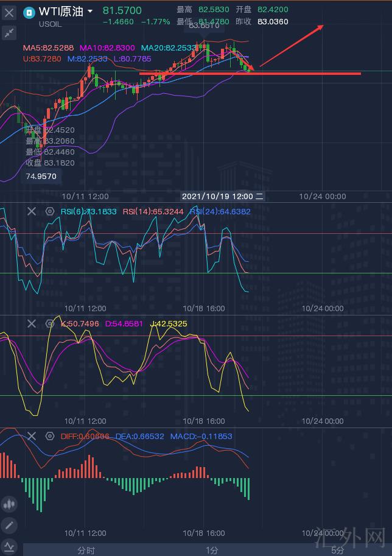
Task: Open RSI indicator settings
Action: (50, 211)
